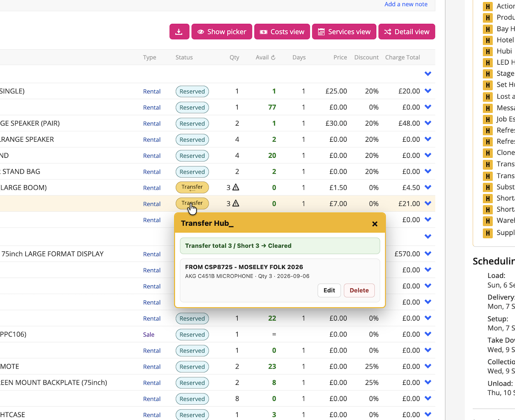The image size is (515, 420).
Task: Expand the row menu for 75inch LARGE FORMAT DISPLAY
Action: pyautogui.click(x=428, y=254)
